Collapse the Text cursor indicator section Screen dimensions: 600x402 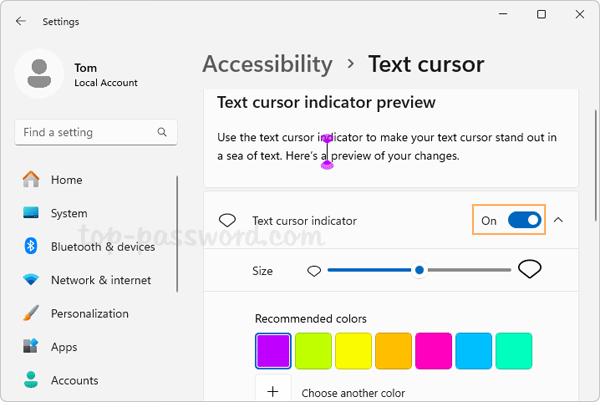coord(558,220)
